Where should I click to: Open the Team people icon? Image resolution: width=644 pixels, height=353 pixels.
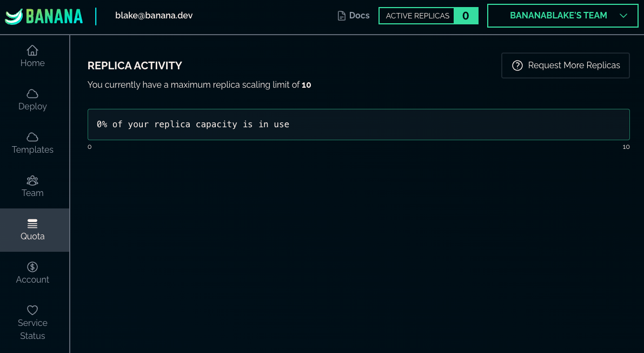pos(32,180)
